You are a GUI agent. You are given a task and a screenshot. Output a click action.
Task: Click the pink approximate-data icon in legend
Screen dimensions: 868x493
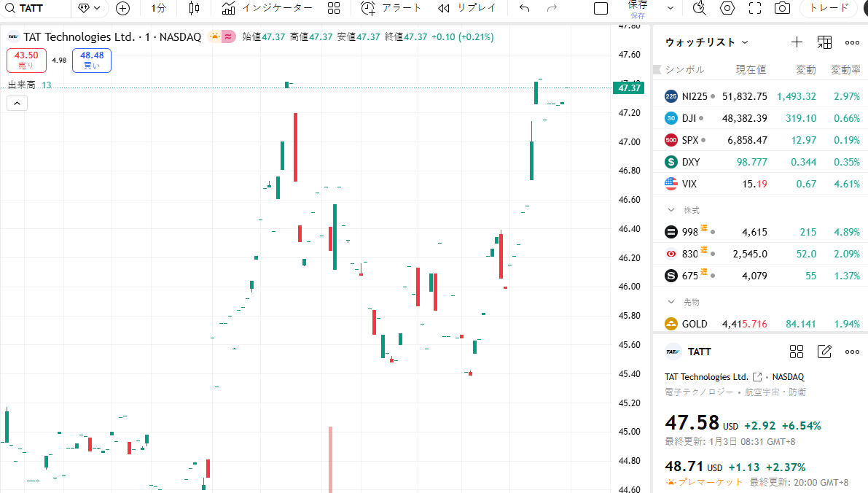228,37
